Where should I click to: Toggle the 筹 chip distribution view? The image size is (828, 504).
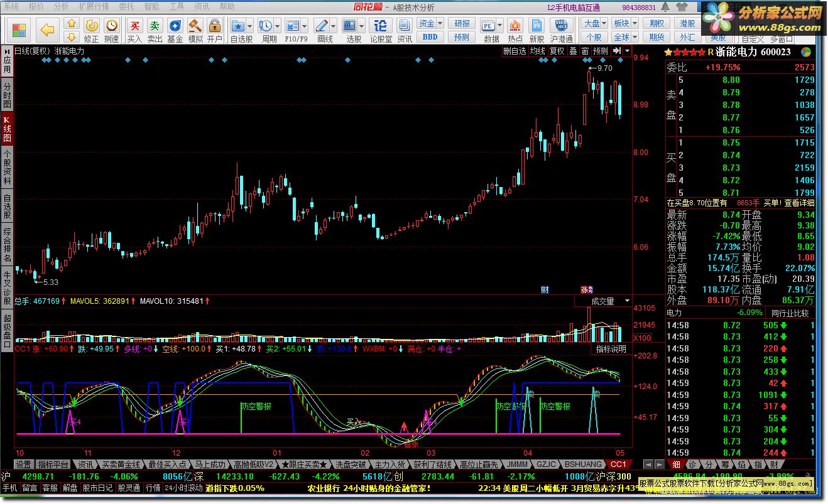726,464
